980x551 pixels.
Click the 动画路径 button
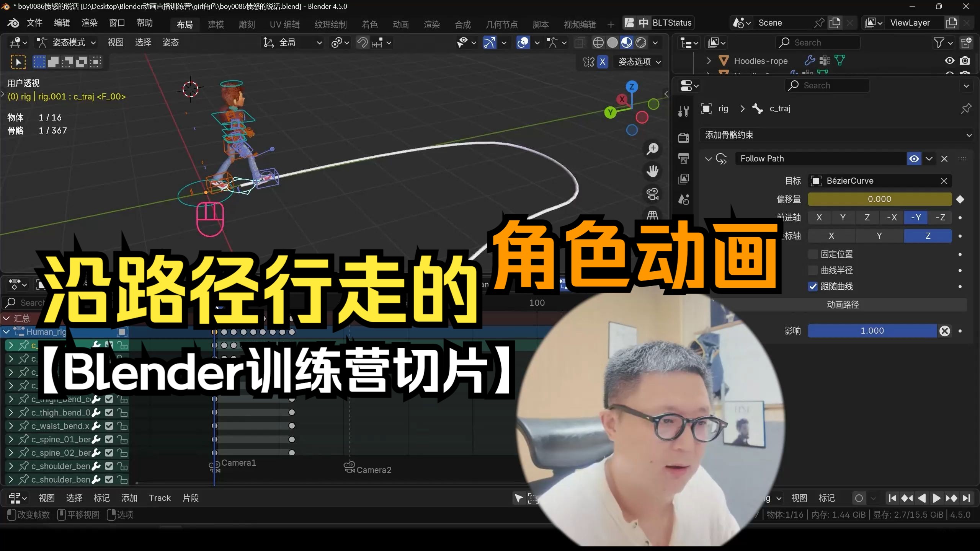pyautogui.click(x=842, y=305)
